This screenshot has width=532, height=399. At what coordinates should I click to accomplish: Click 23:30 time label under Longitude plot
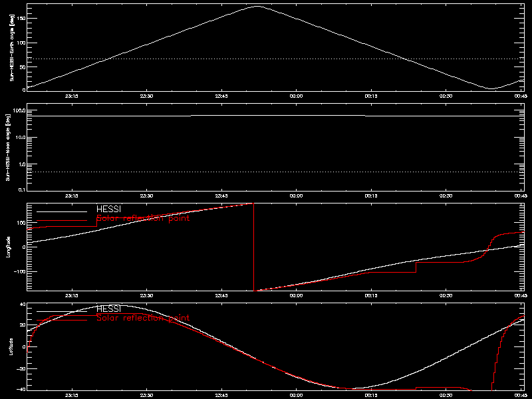click(x=146, y=295)
